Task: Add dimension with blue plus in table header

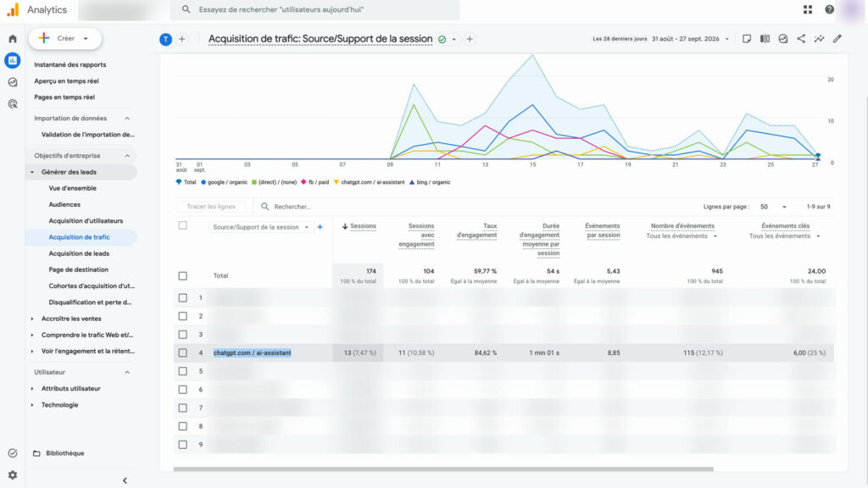Action: pyautogui.click(x=320, y=227)
